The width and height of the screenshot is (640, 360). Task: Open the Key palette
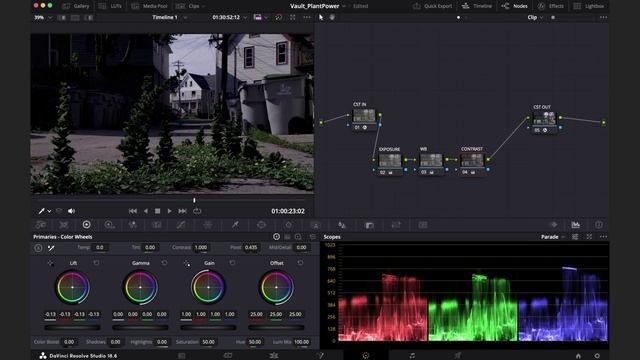click(x=369, y=225)
